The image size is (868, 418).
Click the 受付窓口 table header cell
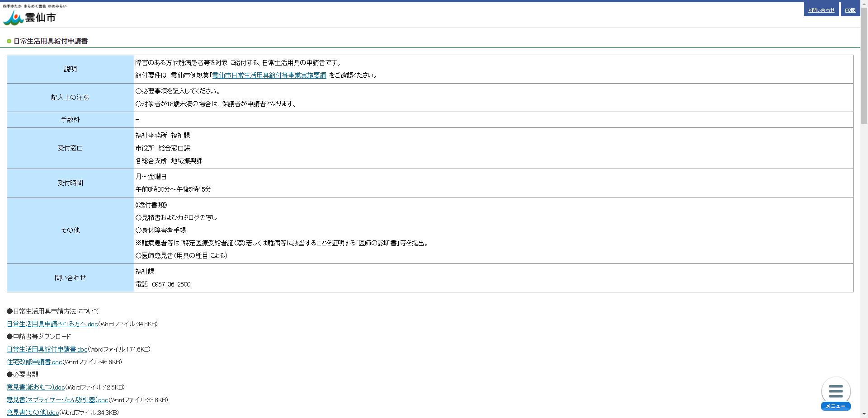tap(70, 148)
